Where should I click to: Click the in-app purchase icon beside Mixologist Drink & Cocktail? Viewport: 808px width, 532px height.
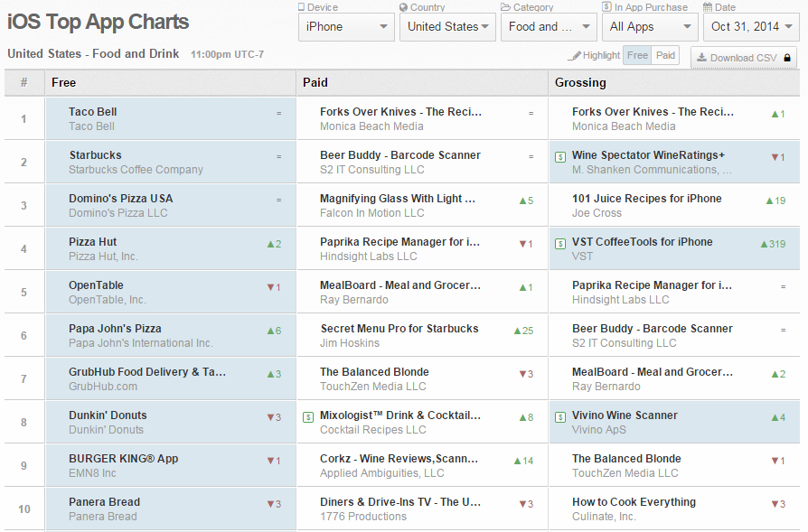pos(308,416)
